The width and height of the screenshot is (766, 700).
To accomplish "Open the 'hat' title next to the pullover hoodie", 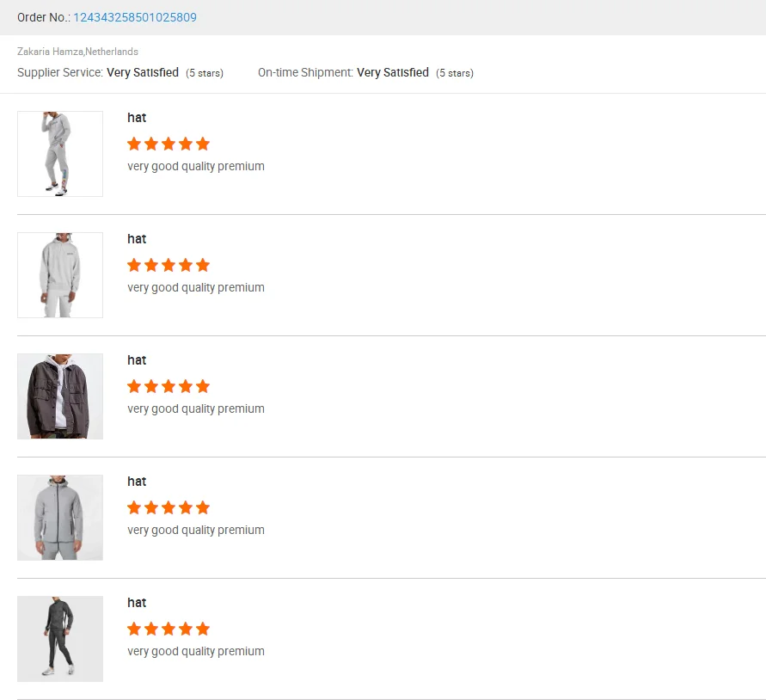I will point(137,239).
